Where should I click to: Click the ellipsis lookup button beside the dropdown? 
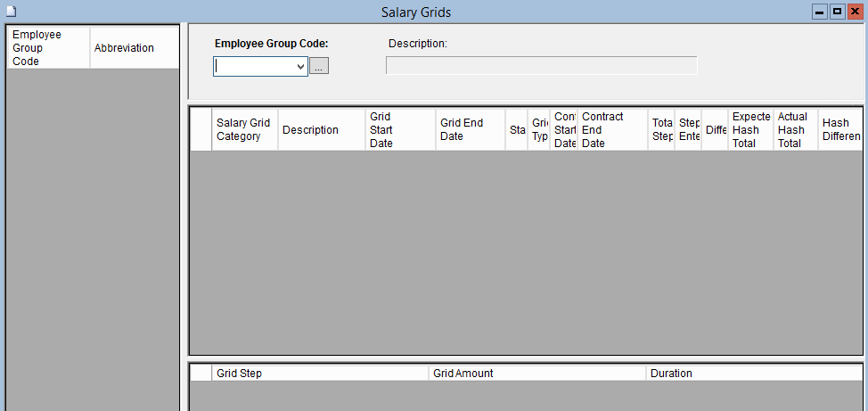click(319, 66)
